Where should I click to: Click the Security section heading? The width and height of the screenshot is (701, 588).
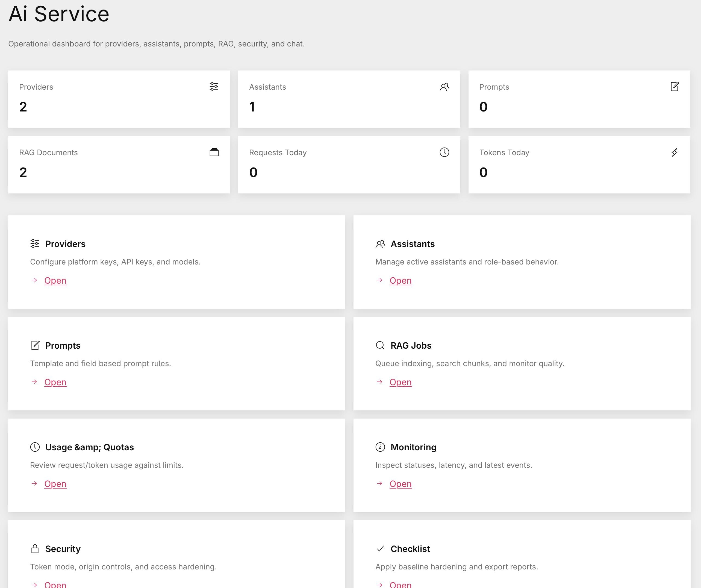63,549
